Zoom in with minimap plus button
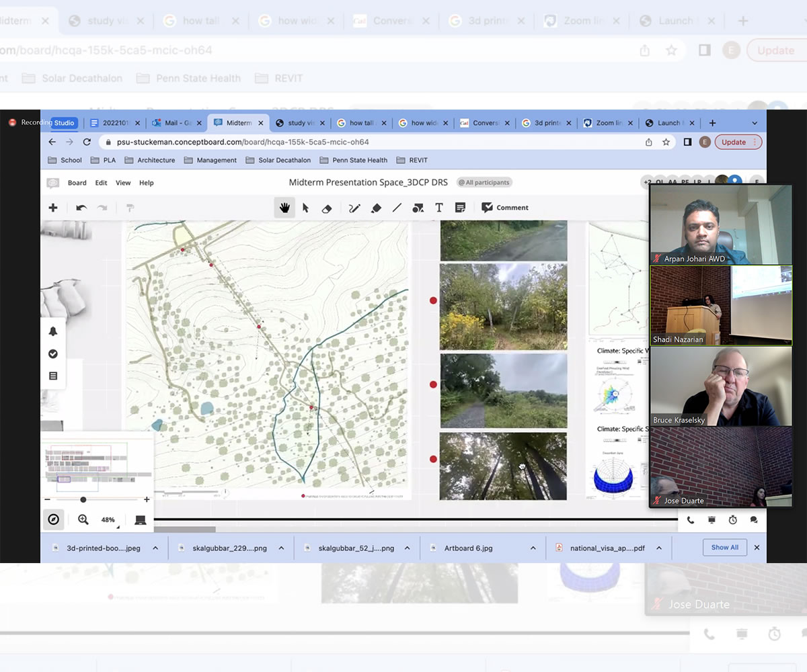The width and height of the screenshot is (807, 672). coord(147,500)
